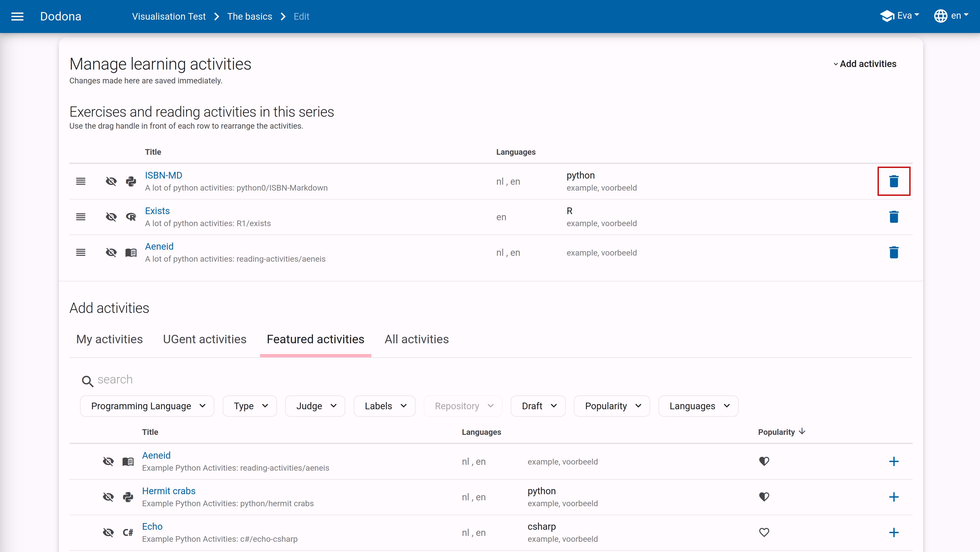The width and height of the screenshot is (980, 552).
Task: Click the Edit breadcrumb item
Action: [301, 16]
